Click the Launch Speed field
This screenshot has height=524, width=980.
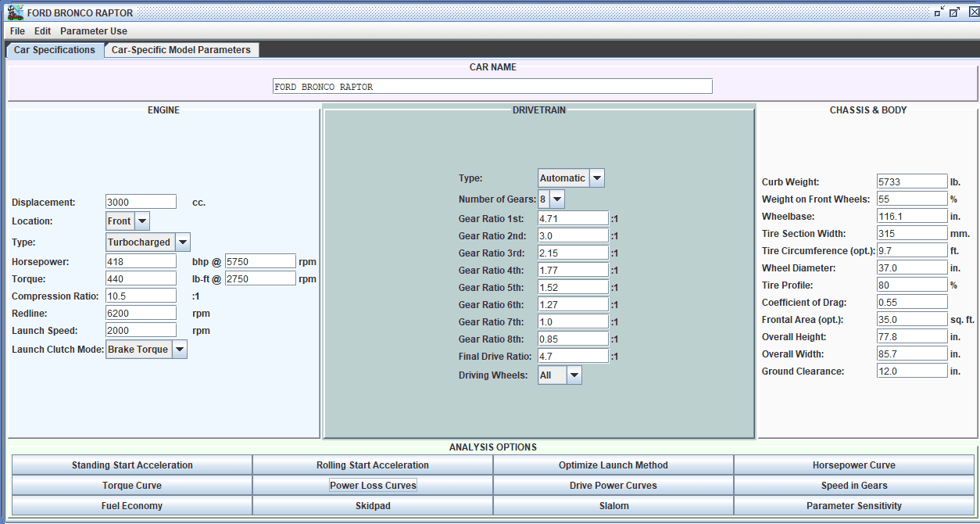(141, 330)
